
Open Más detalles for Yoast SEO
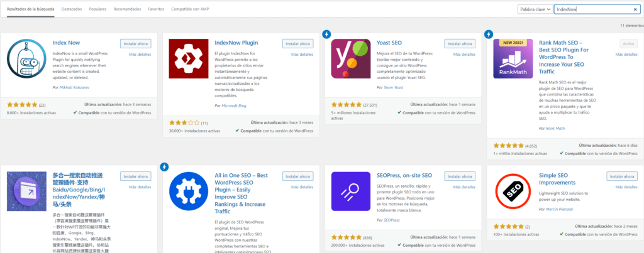point(464,54)
